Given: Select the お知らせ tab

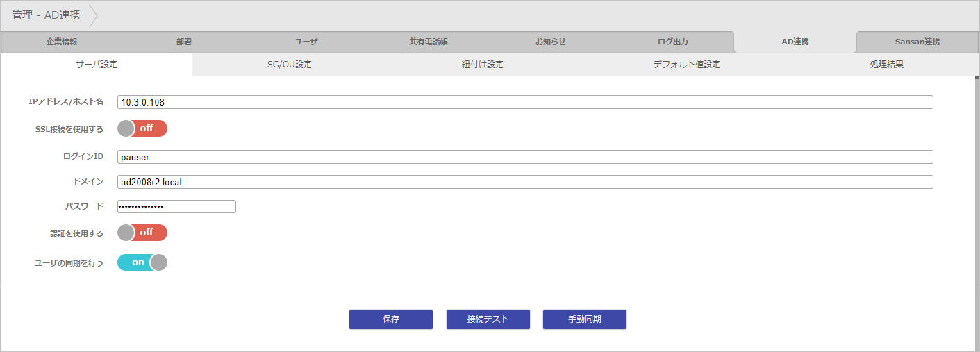Looking at the screenshot, I should point(551,42).
